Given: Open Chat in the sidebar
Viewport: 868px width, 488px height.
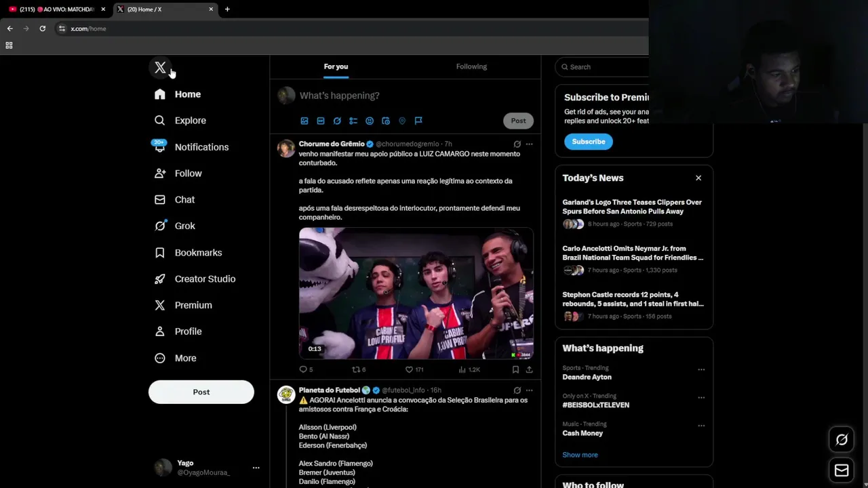Looking at the screenshot, I should (175, 200).
